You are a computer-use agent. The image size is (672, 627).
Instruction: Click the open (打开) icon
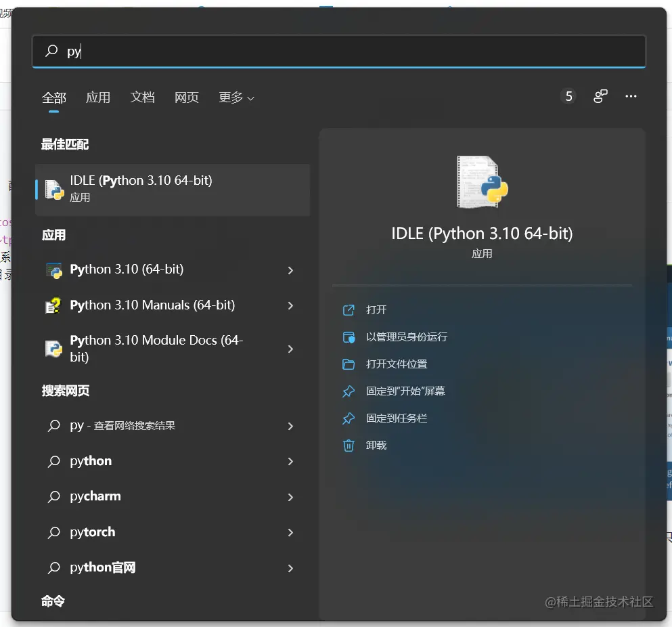coord(349,310)
